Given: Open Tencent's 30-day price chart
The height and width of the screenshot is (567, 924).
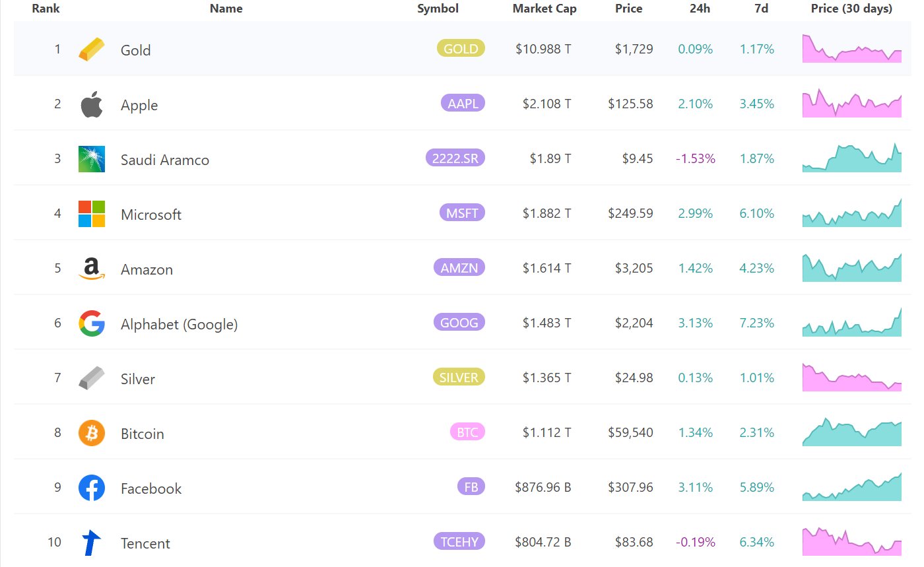Looking at the screenshot, I should click(x=852, y=541).
